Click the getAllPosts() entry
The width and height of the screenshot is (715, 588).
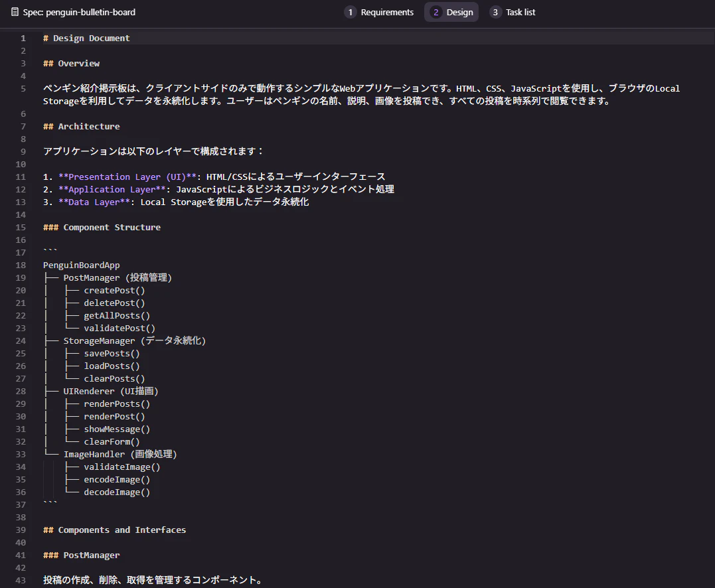pyautogui.click(x=117, y=315)
